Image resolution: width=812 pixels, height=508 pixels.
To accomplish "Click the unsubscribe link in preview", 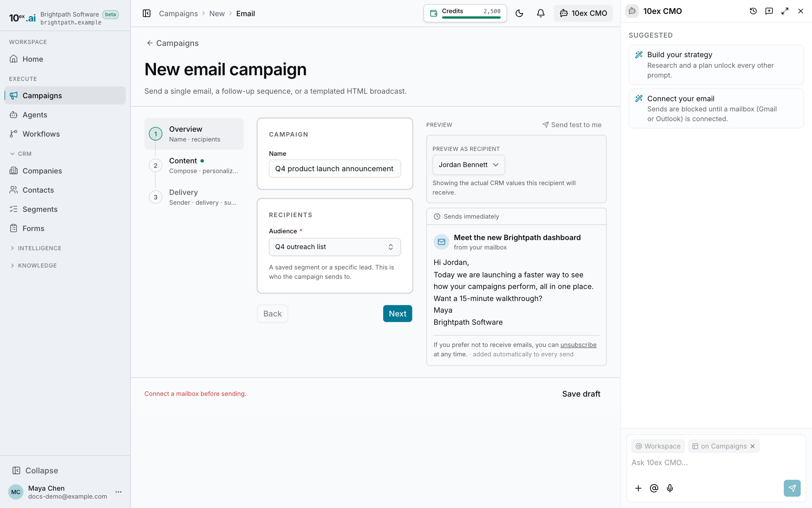I will [x=578, y=345].
